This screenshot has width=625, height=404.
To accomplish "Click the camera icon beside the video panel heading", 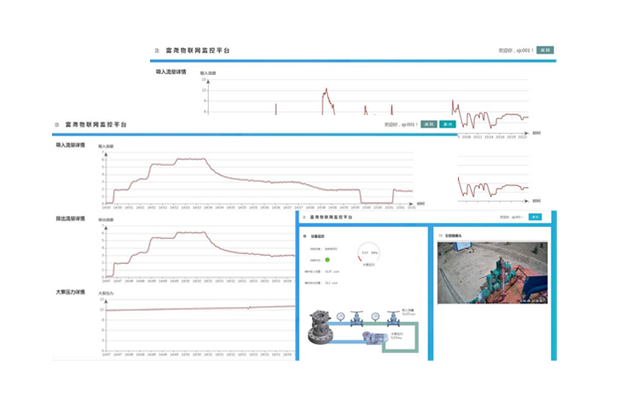I will point(440,236).
